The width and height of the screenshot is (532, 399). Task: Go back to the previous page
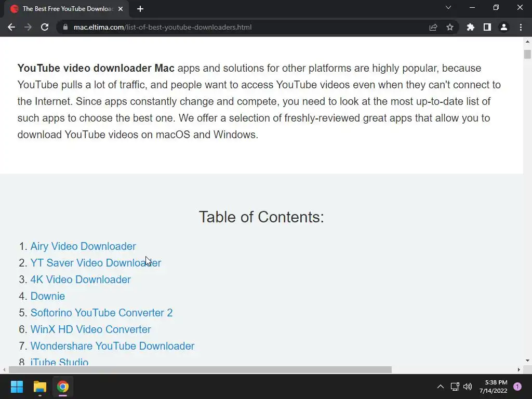click(x=11, y=27)
